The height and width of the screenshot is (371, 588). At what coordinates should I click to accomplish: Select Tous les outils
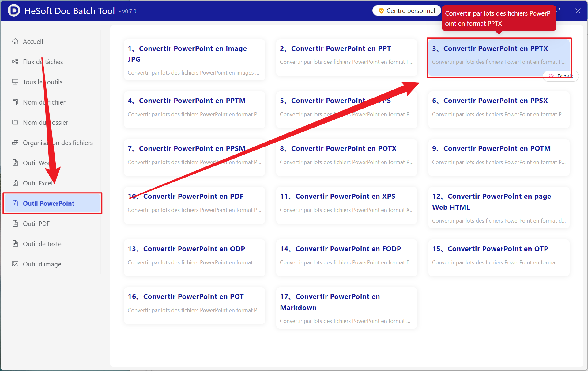pyautogui.click(x=52, y=82)
